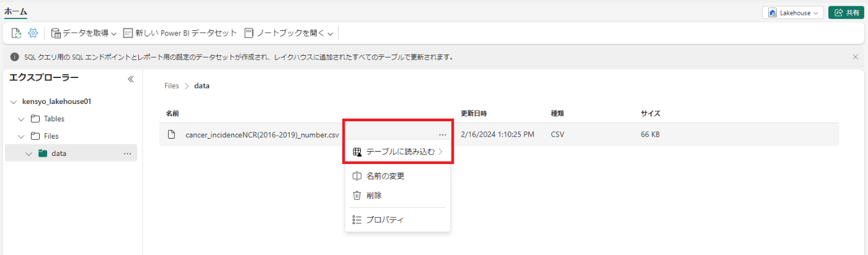Image resolution: width=868 pixels, height=255 pixels.
Task: Choose 削除 from context menu
Action: click(398, 195)
